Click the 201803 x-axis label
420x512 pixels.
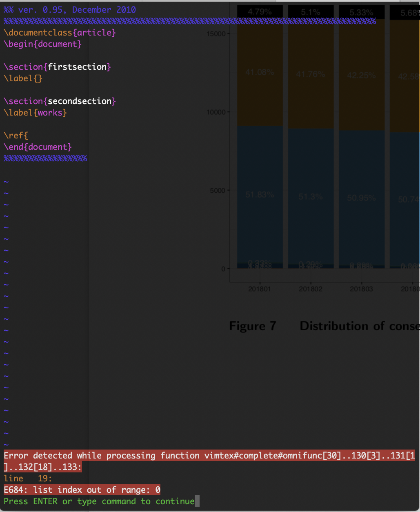(x=361, y=289)
